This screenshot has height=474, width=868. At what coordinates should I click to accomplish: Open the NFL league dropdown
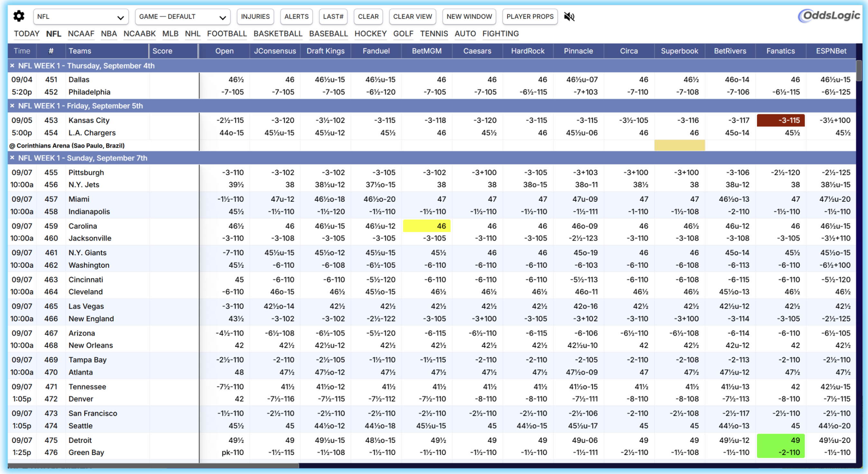[x=81, y=16]
